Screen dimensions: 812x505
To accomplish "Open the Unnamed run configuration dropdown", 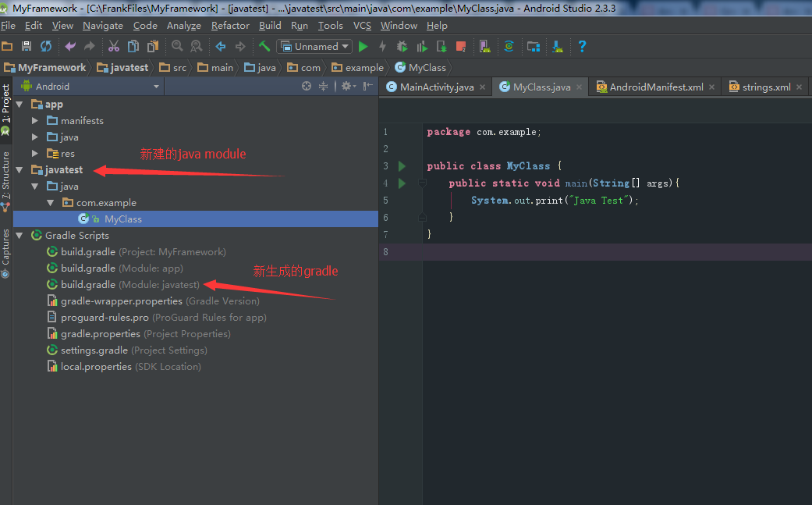I will point(314,47).
